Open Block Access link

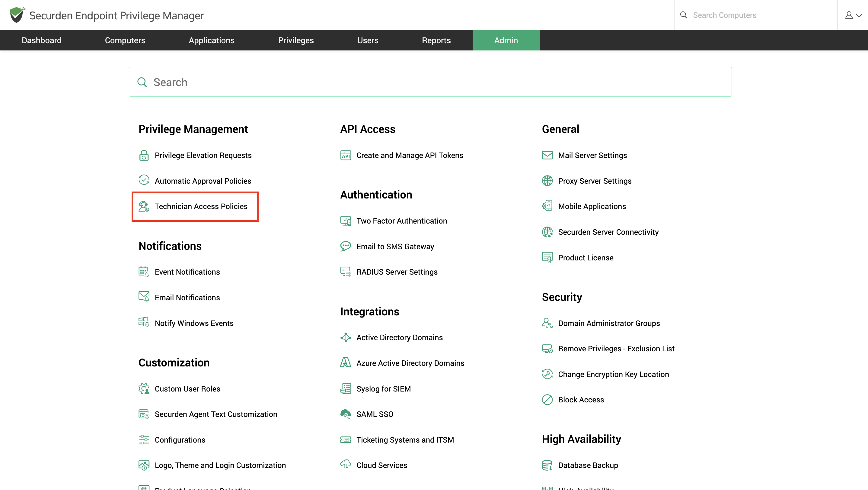(x=581, y=400)
